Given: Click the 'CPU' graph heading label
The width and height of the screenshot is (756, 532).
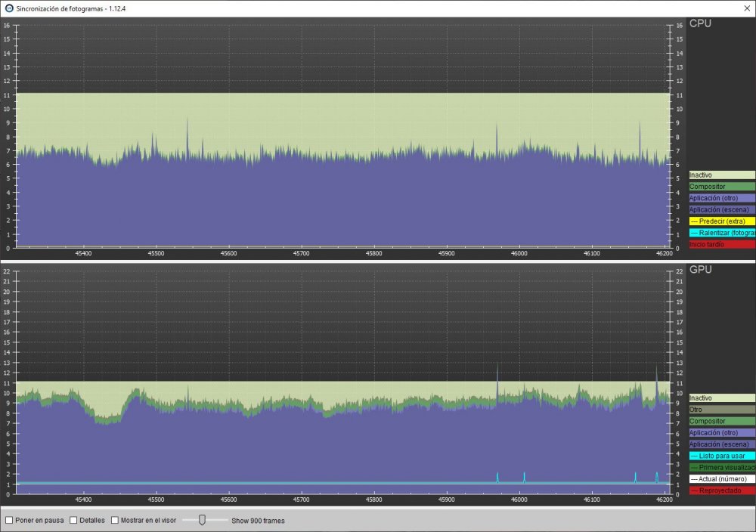Looking at the screenshot, I should [x=700, y=23].
